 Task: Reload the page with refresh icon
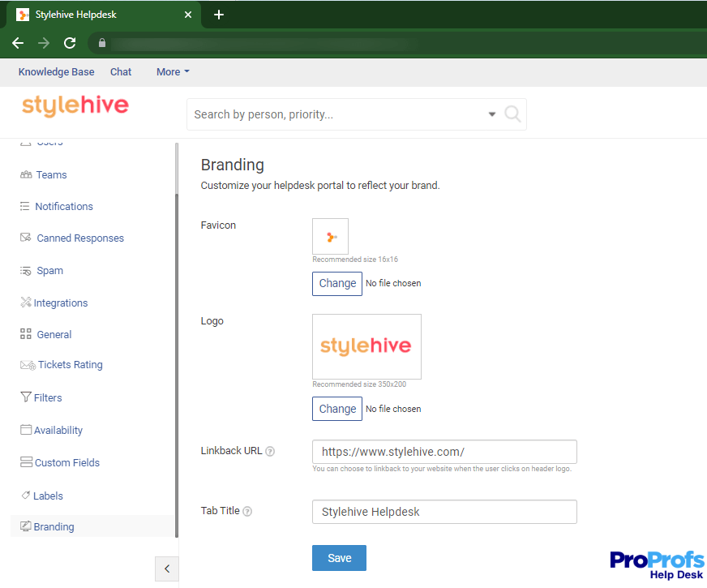[70, 43]
